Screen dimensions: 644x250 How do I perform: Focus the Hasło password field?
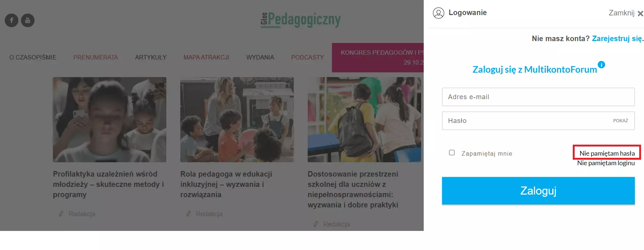538,121
